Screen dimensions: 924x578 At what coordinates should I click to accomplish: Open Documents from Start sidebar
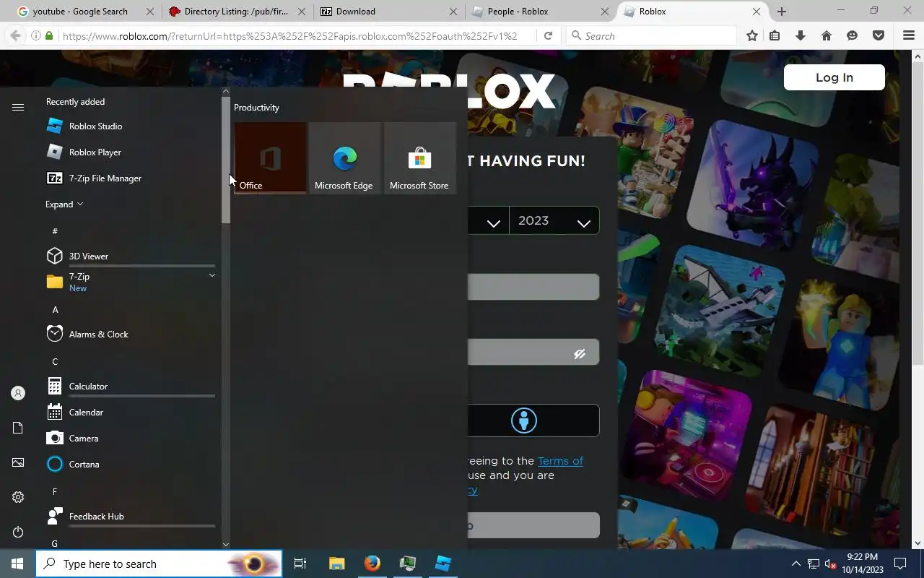pyautogui.click(x=18, y=428)
